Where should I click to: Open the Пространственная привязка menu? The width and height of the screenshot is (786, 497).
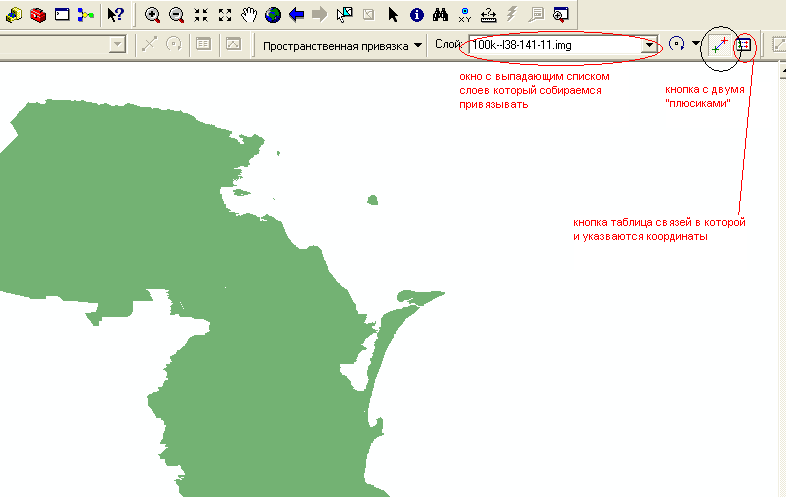(342, 46)
